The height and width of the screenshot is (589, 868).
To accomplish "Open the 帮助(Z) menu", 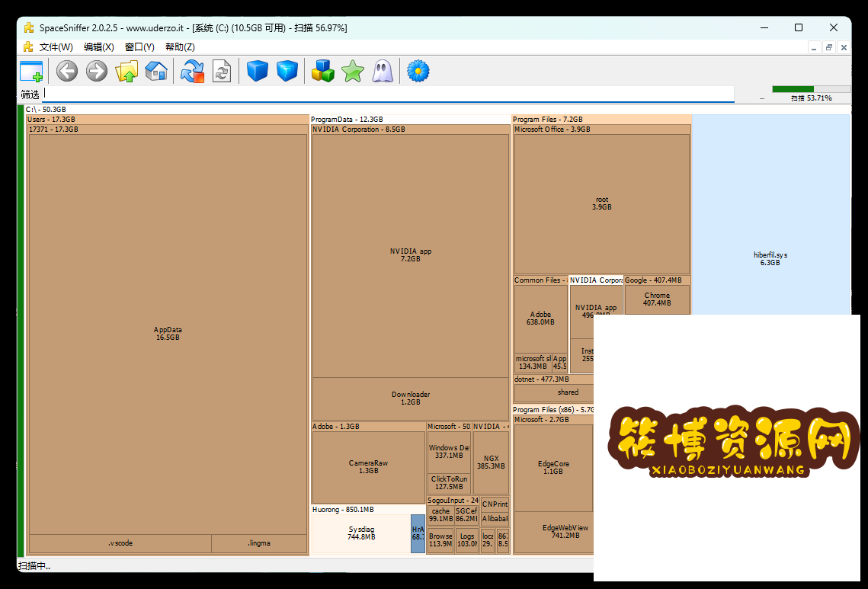I will tap(180, 47).
